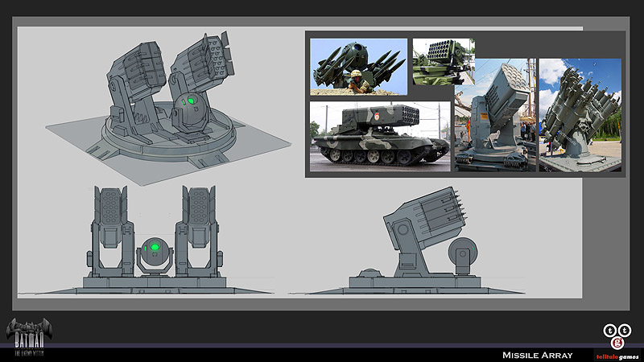Click the Telltale Games logo

pos(617,343)
